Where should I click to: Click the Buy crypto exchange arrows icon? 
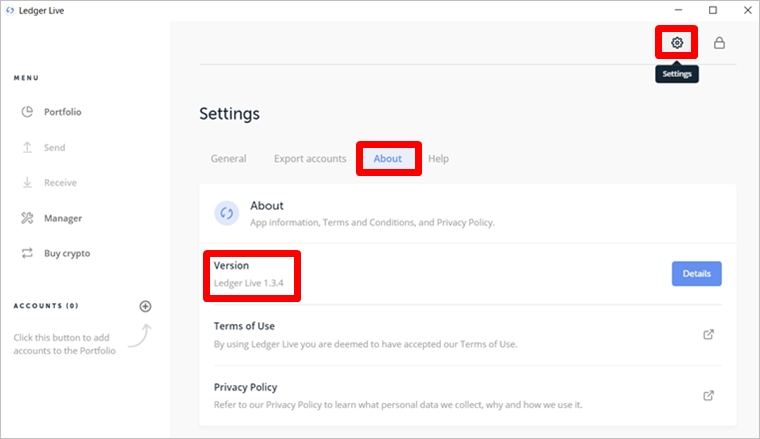click(x=27, y=253)
